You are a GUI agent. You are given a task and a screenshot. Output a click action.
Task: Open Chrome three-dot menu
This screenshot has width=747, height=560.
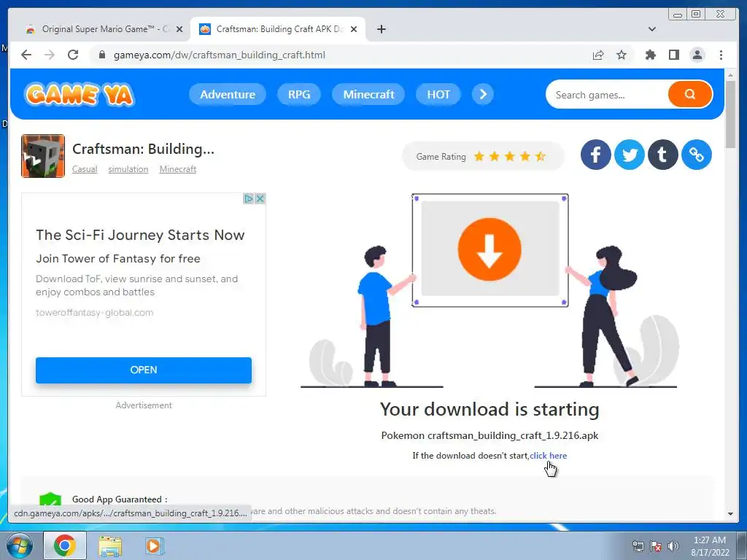pyautogui.click(x=721, y=55)
